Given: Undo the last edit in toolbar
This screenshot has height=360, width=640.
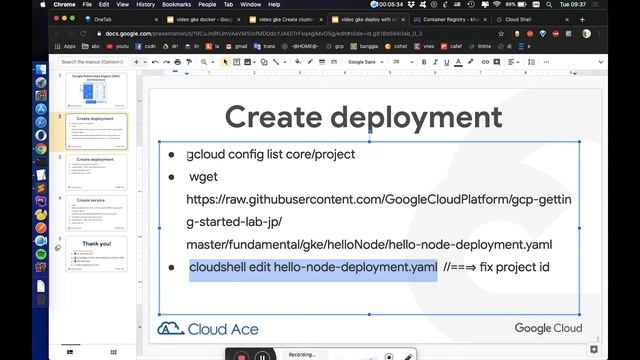Looking at the screenshot, I should point(155,62).
